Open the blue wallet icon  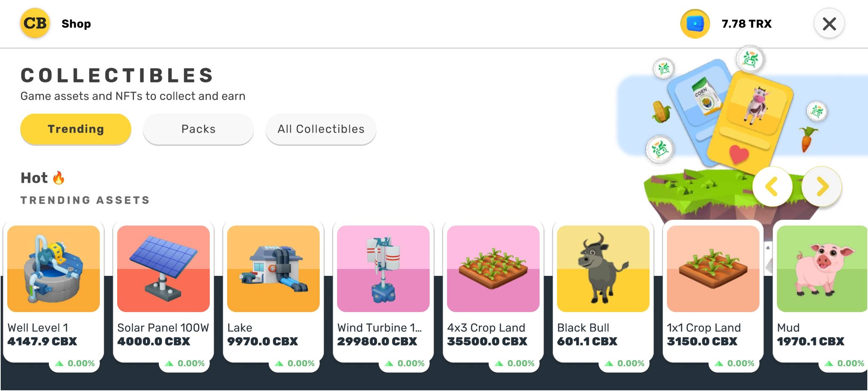coord(695,24)
